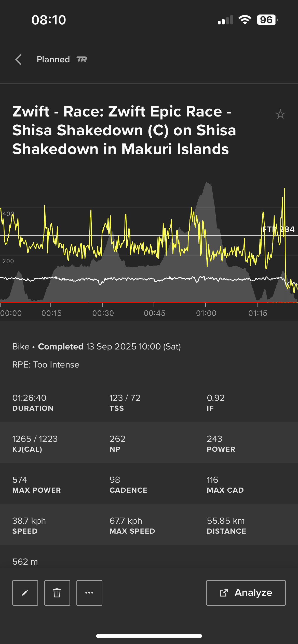Delete the ride with the trash icon

tap(57, 593)
